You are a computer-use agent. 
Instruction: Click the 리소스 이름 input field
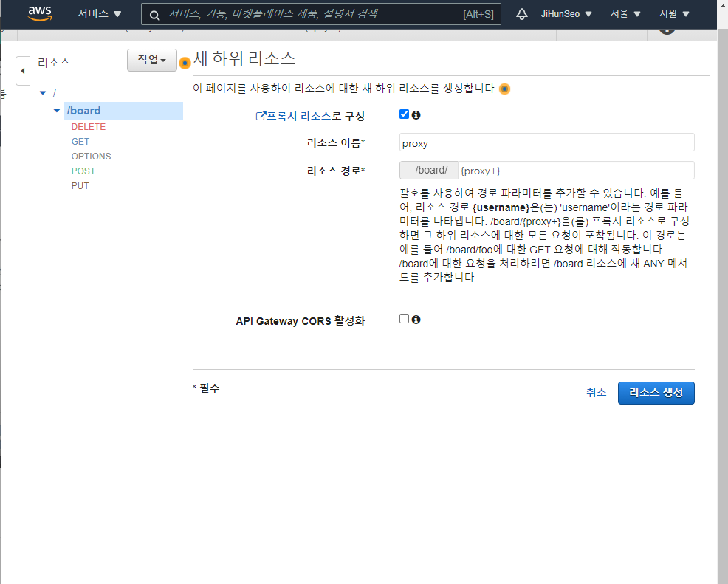546,142
